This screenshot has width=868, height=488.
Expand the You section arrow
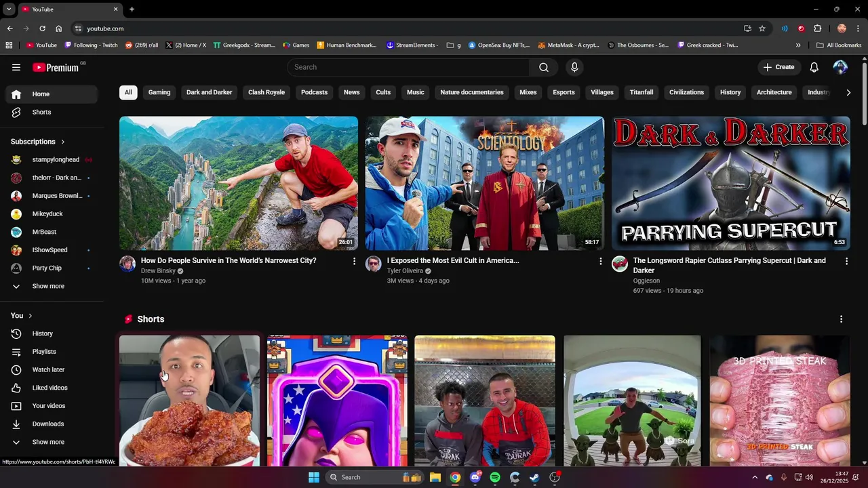pos(31,316)
